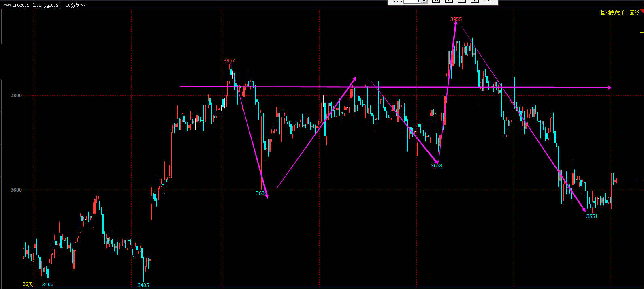The width and height of the screenshot is (644, 289).
Task: Open the 30分钟 timeframe dropdown
Action: (75, 5)
